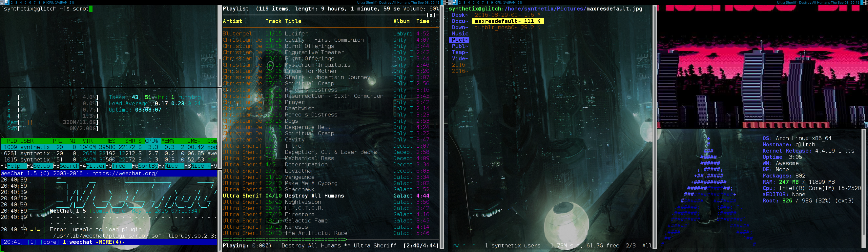868x252 pixels.
Task: Select track The Artificial Race in playlist
Action: point(330,233)
